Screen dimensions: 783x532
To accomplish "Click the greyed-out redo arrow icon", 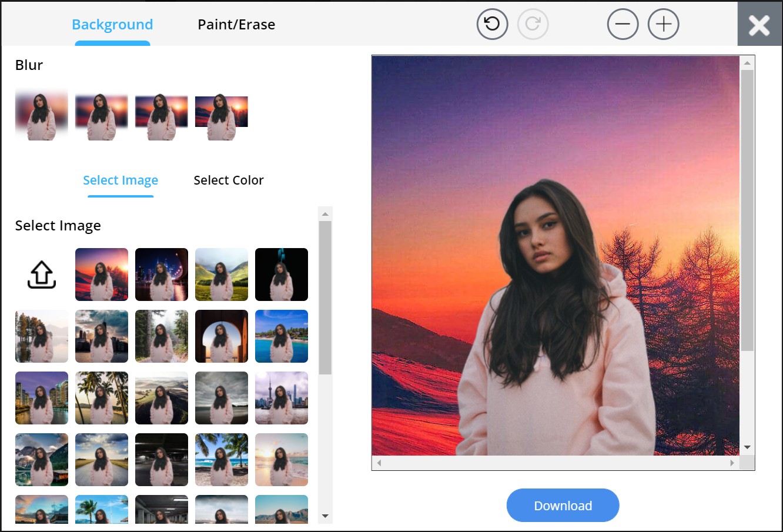I will pos(533,24).
